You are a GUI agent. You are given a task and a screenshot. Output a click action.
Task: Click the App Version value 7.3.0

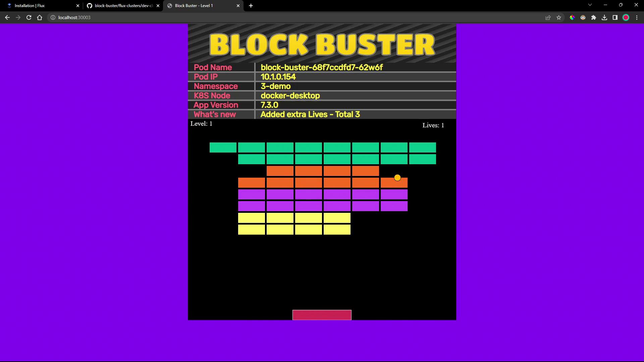269,105
